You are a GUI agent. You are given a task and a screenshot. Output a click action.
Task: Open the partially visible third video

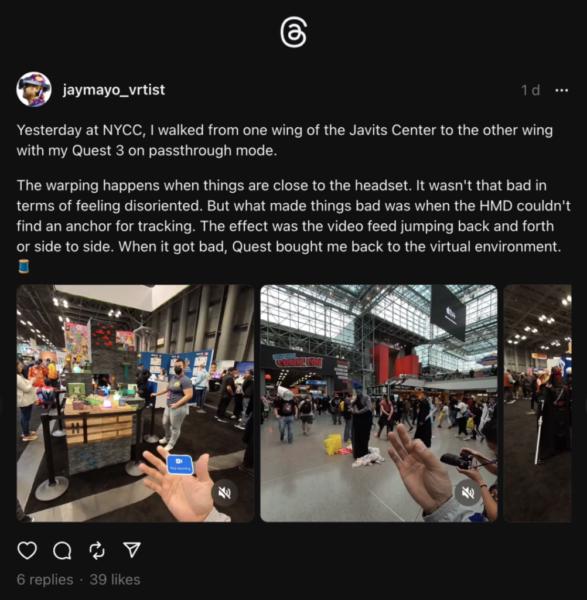point(538,403)
